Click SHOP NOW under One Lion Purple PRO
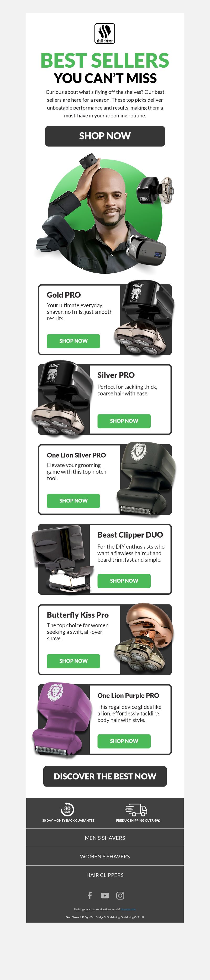The height and width of the screenshot is (980, 210). [124, 741]
